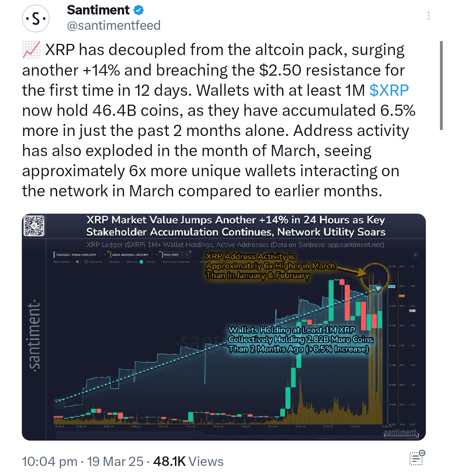The height and width of the screenshot is (476, 450).
Task: Open the $XRP cashtag link
Action: click(389, 90)
